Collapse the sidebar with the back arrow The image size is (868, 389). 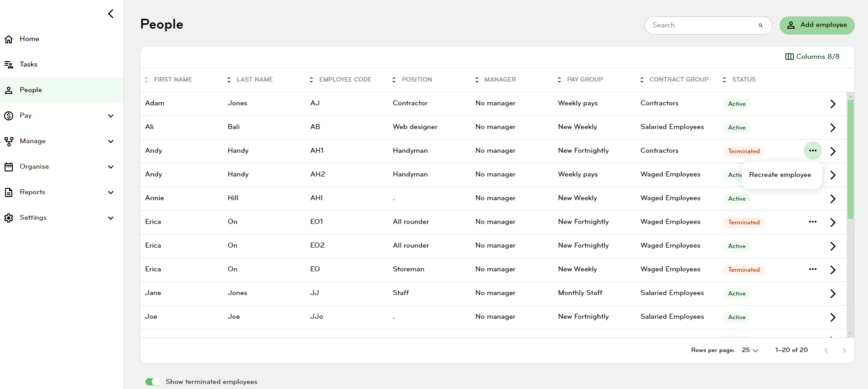pos(111,14)
